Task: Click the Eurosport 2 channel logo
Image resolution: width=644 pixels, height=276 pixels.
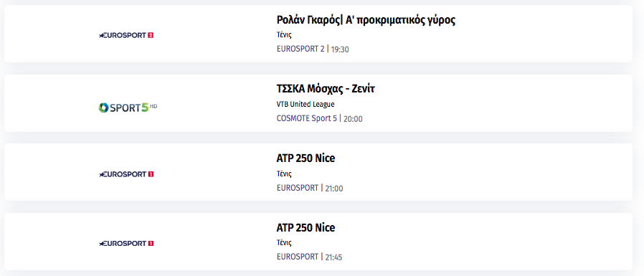Action: pyautogui.click(x=126, y=35)
